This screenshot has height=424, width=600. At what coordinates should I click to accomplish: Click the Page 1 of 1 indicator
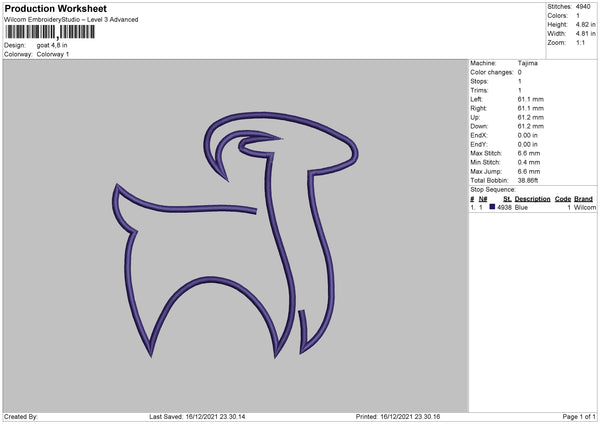(579, 417)
